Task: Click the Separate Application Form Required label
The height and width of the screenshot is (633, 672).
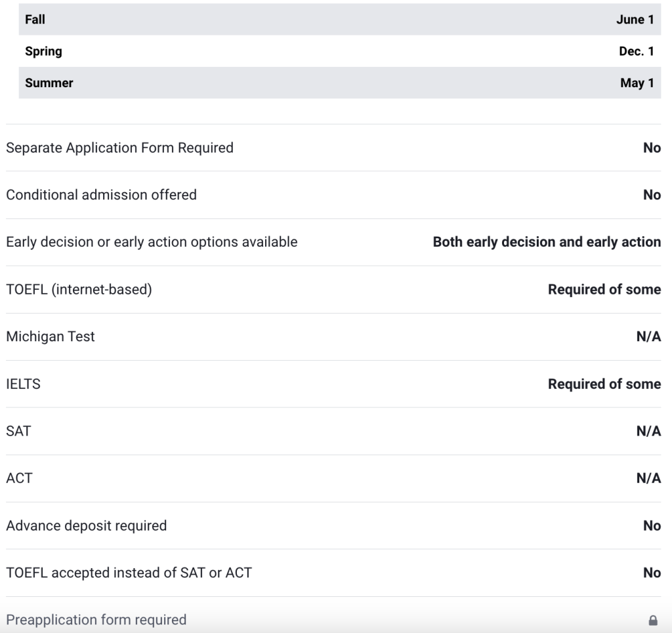Action: 119,148
